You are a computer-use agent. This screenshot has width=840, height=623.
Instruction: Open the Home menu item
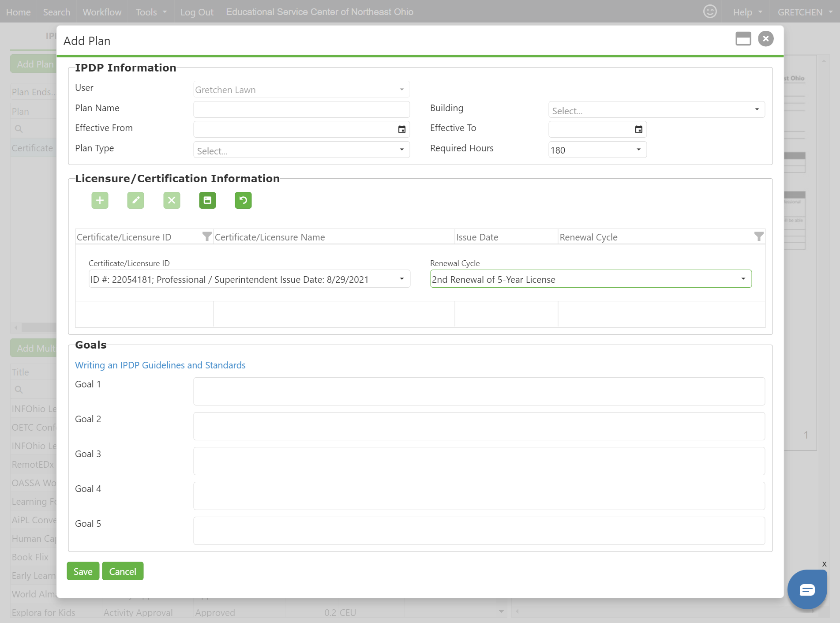click(19, 12)
